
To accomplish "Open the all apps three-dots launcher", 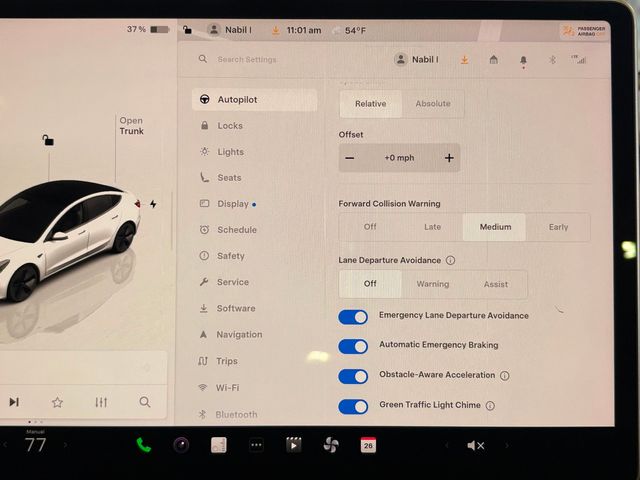I will click(256, 445).
